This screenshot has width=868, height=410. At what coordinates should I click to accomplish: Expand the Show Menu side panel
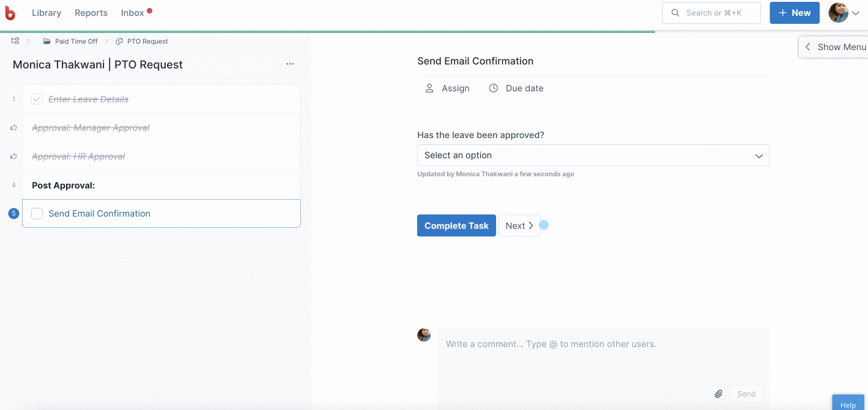[x=834, y=47]
